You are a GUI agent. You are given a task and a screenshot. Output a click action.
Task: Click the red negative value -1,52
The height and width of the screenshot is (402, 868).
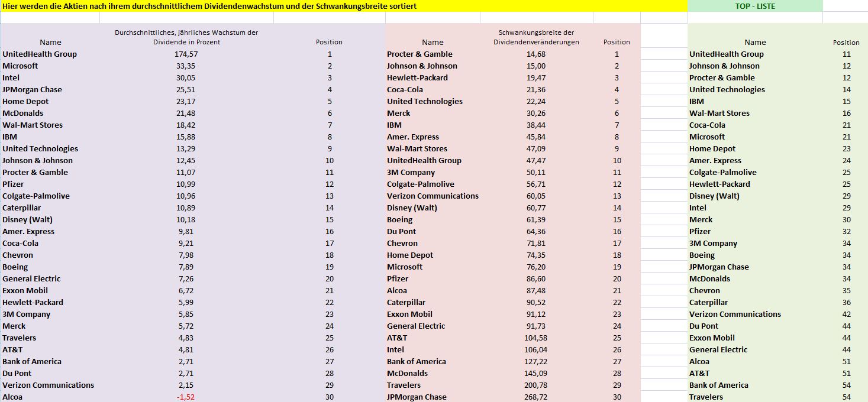(186, 397)
